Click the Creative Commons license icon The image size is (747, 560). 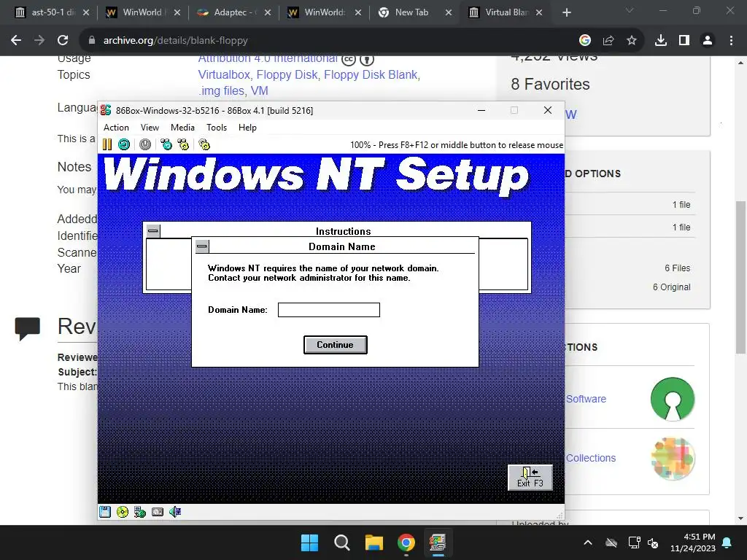click(x=349, y=60)
